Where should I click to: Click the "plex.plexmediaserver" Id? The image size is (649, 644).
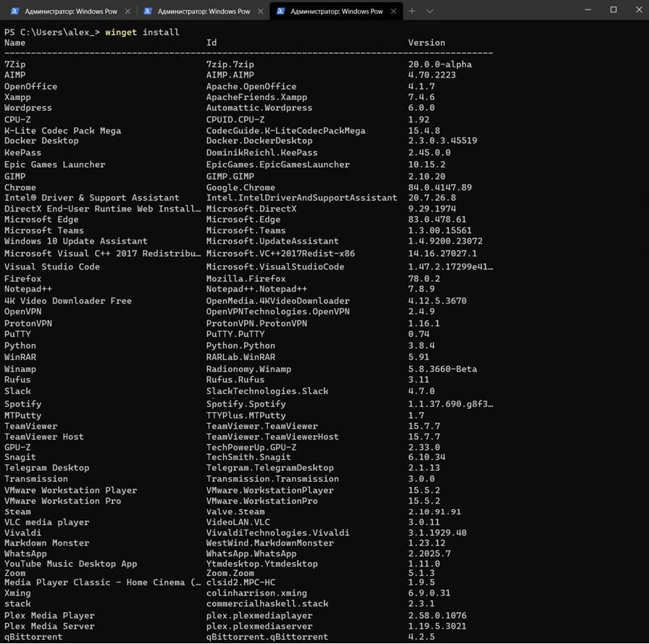259,627
